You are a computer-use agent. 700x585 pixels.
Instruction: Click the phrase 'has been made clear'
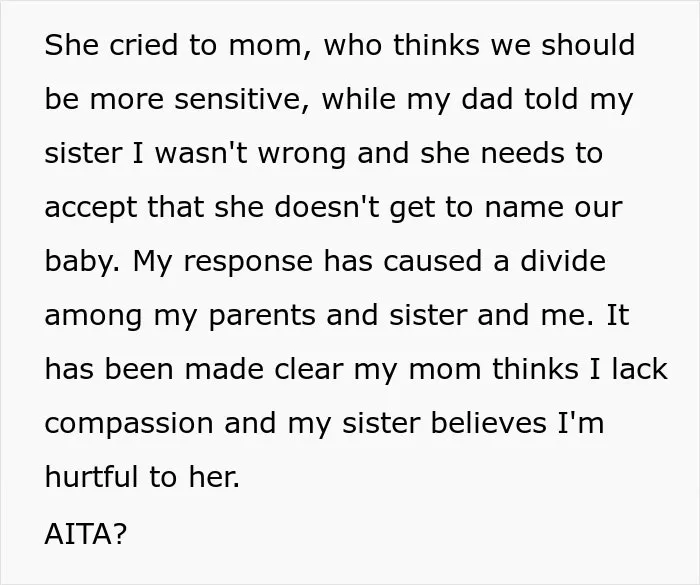pyautogui.click(x=194, y=369)
